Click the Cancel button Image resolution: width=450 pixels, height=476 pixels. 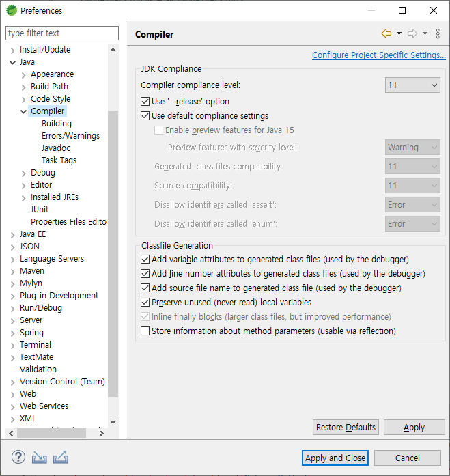point(407,458)
